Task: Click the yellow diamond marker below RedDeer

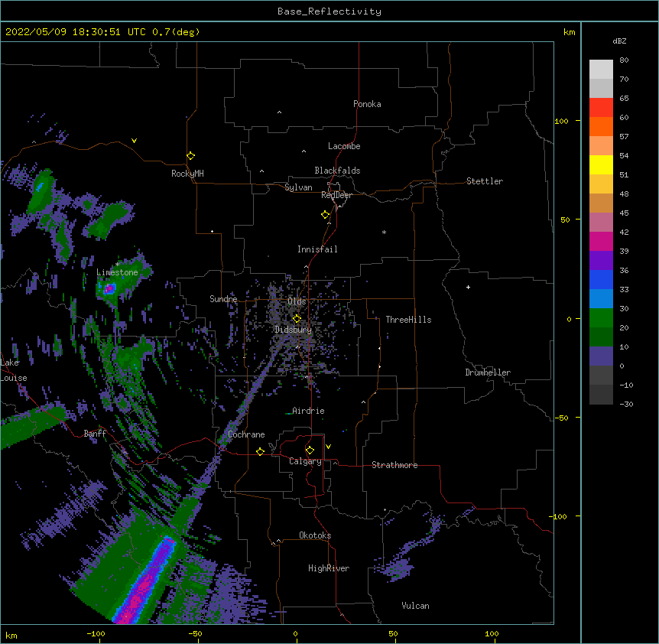Action: point(325,214)
